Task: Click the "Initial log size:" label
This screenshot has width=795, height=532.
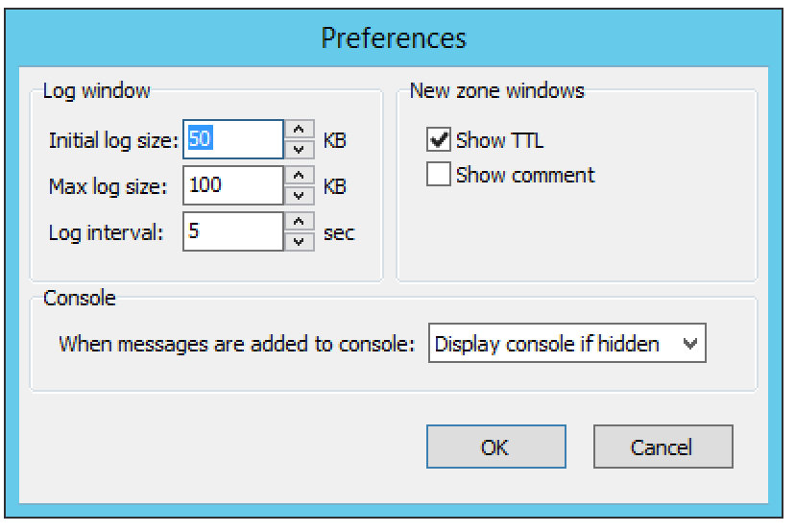Action: tap(113, 140)
